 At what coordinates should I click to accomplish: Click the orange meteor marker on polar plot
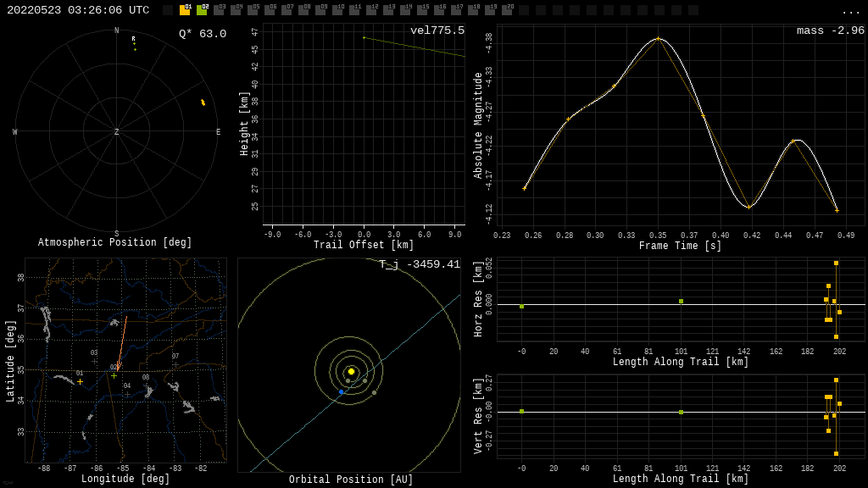[203, 103]
